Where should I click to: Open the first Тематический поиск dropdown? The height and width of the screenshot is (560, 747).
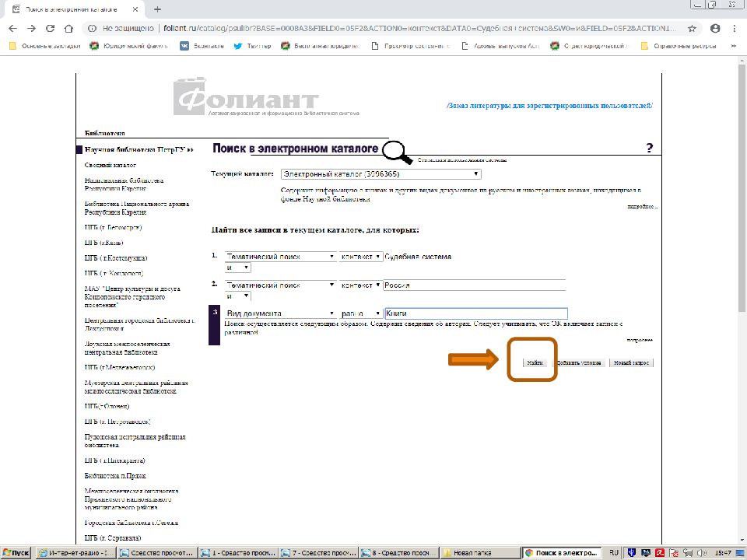coord(280,257)
